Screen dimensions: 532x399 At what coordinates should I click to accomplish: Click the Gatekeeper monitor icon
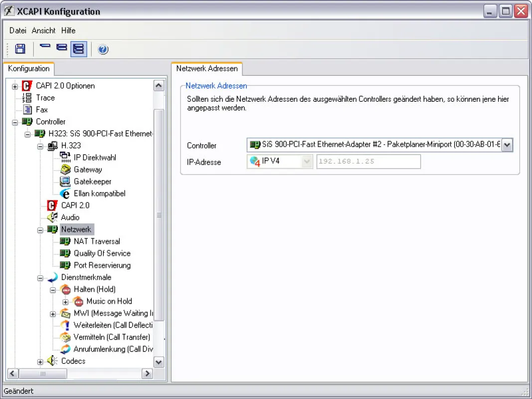pos(65,182)
